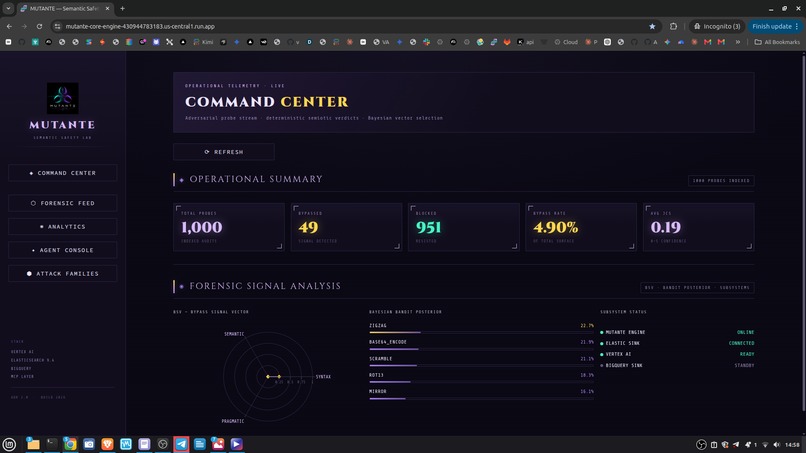Open the Forensic Feed sidebar item

click(x=63, y=203)
